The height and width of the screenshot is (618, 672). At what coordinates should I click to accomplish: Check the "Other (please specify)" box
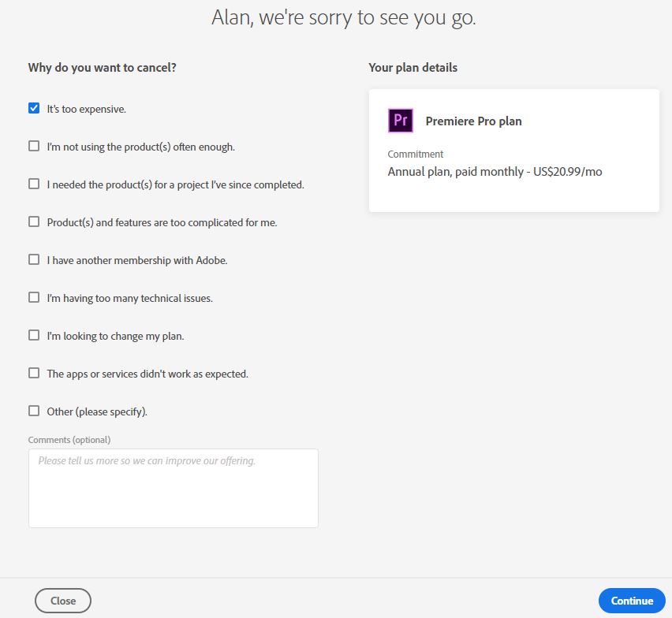tap(34, 411)
